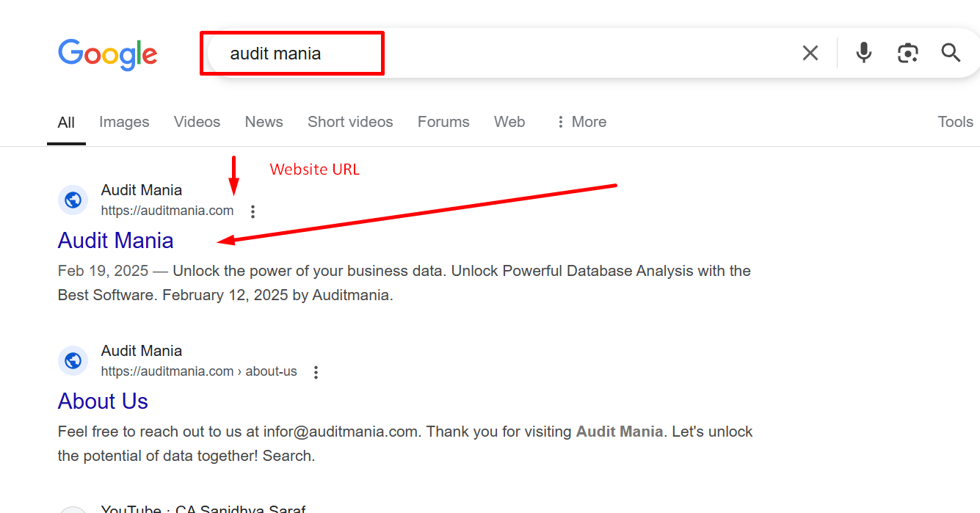Click the Google logo
The width and height of the screenshot is (980, 513).
108,54
